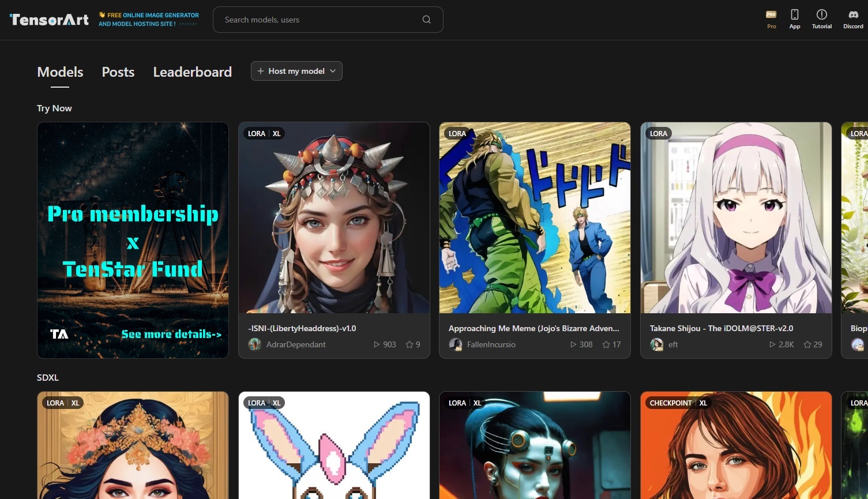Open the Approaching Me Meme Jojo thumbnail
The width and height of the screenshot is (868, 499).
(x=535, y=217)
